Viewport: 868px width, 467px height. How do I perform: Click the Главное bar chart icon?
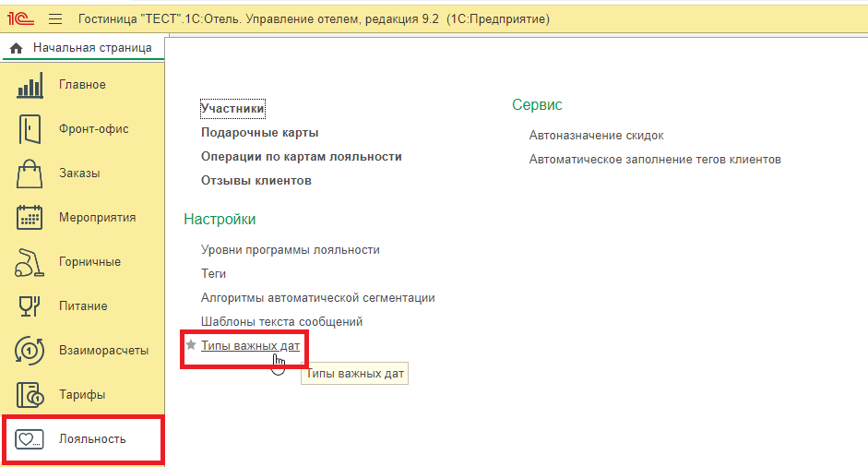coord(30,85)
